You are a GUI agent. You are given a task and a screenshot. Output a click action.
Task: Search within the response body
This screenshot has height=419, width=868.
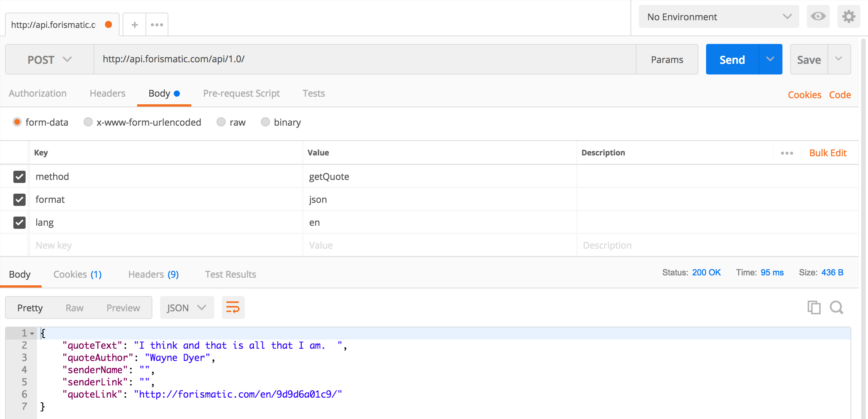click(836, 307)
